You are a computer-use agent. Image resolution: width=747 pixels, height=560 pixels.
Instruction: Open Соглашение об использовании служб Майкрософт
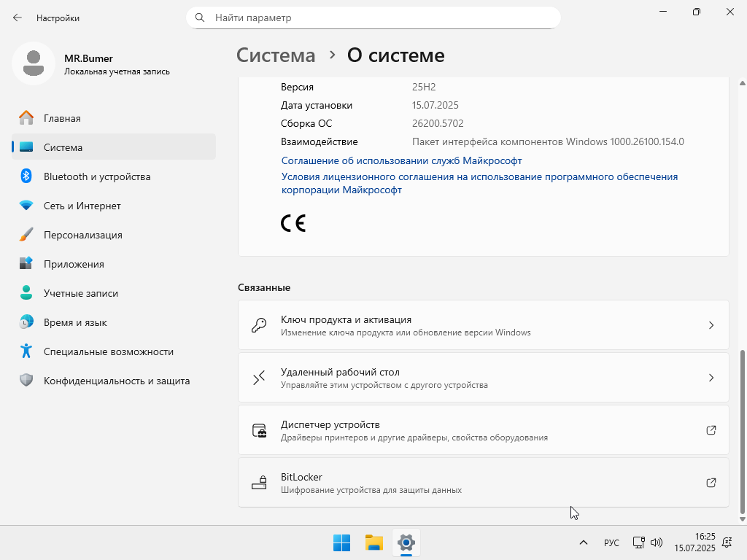click(x=402, y=160)
